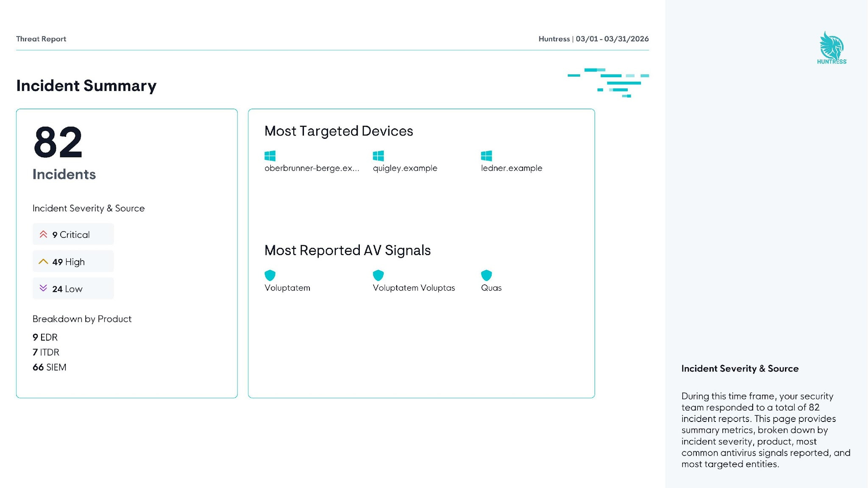Click the red Critical double-chevron icon
This screenshot has height=488, width=868.
[x=43, y=234]
